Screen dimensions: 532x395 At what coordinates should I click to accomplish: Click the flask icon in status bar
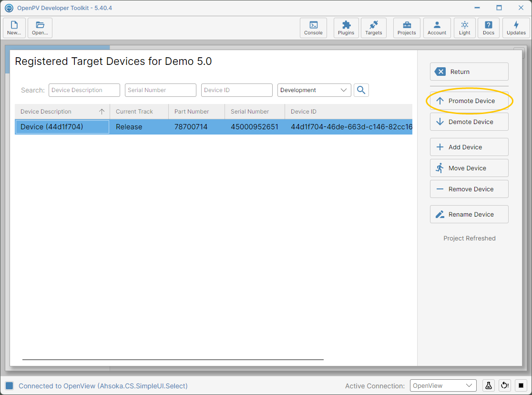(488, 385)
